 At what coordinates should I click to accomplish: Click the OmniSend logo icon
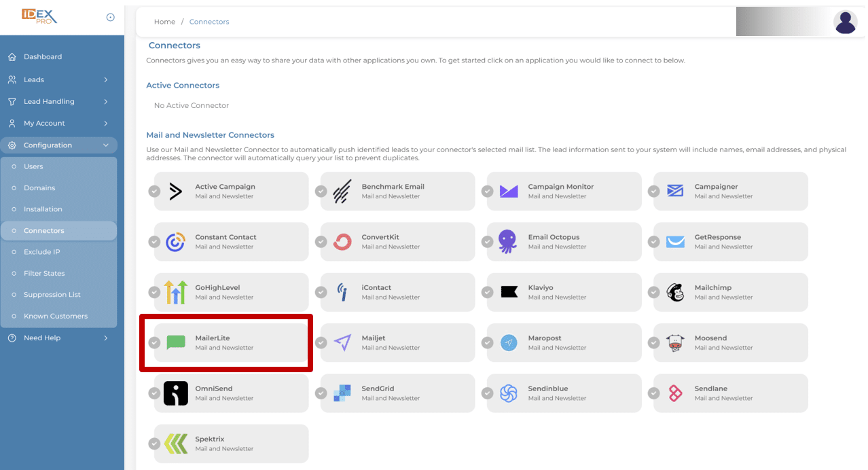point(176,393)
